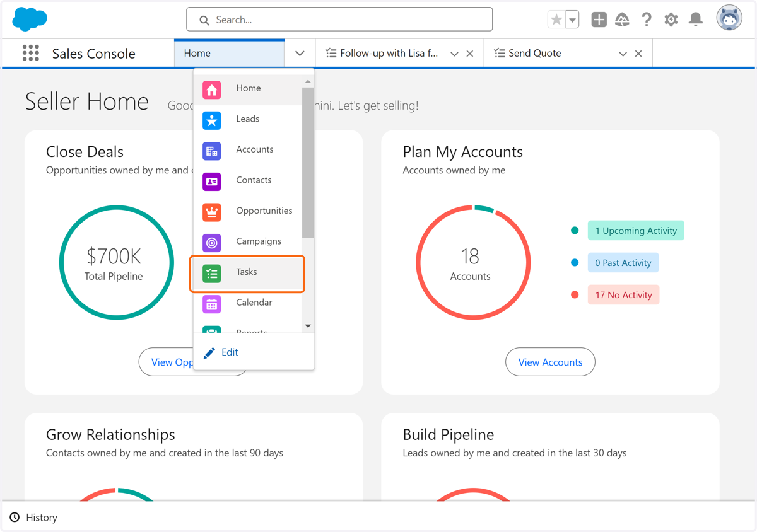Click the menu scrollbar up arrow
The image size is (757, 532).
click(x=308, y=81)
